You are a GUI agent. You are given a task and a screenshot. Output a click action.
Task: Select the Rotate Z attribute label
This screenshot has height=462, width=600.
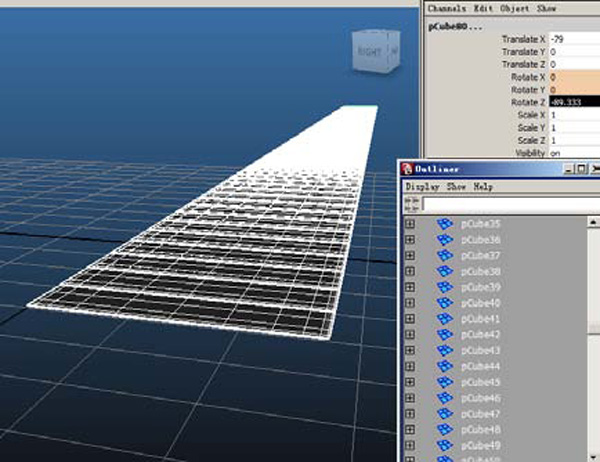pos(528,102)
